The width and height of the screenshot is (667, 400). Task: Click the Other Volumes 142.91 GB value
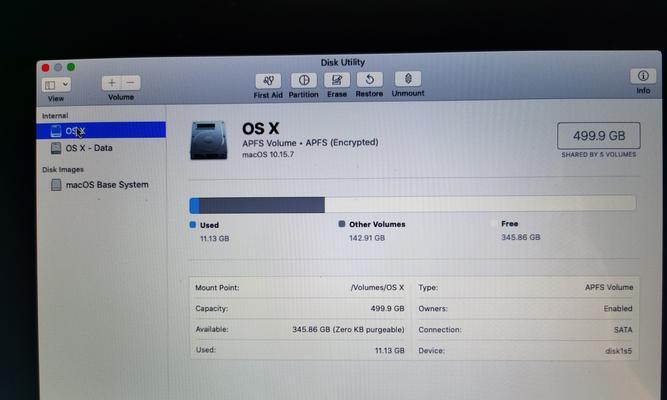point(367,238)
